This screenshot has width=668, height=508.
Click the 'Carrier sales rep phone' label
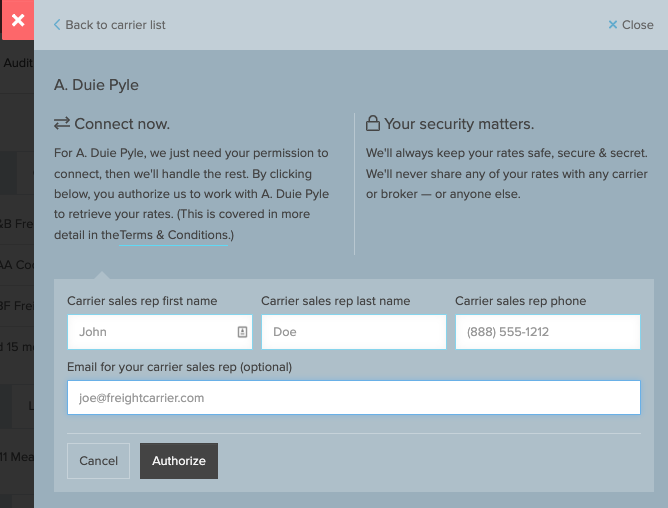coord(521,301)
